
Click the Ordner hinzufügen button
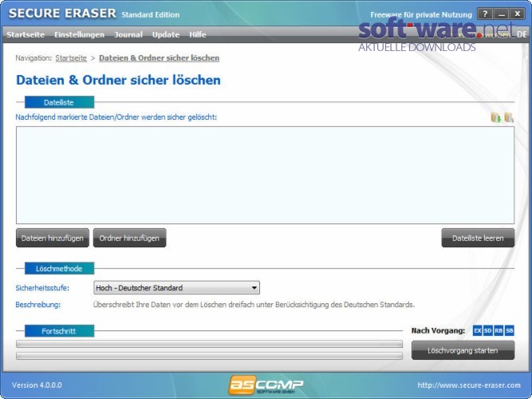(x=129, y=238)
